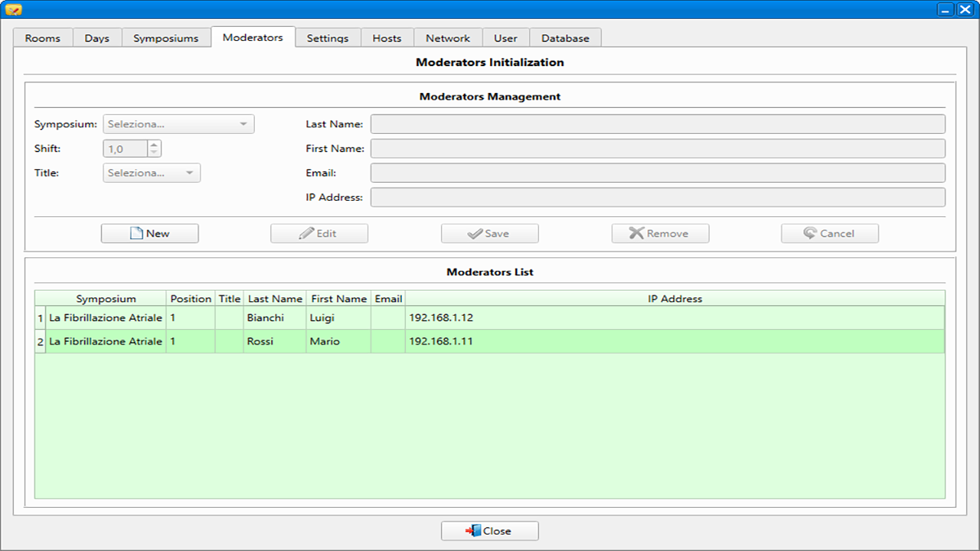Increase the Shift value with the up arrow
The width and height of the screenshot is (980, 551).
click(x=154, y=144)
